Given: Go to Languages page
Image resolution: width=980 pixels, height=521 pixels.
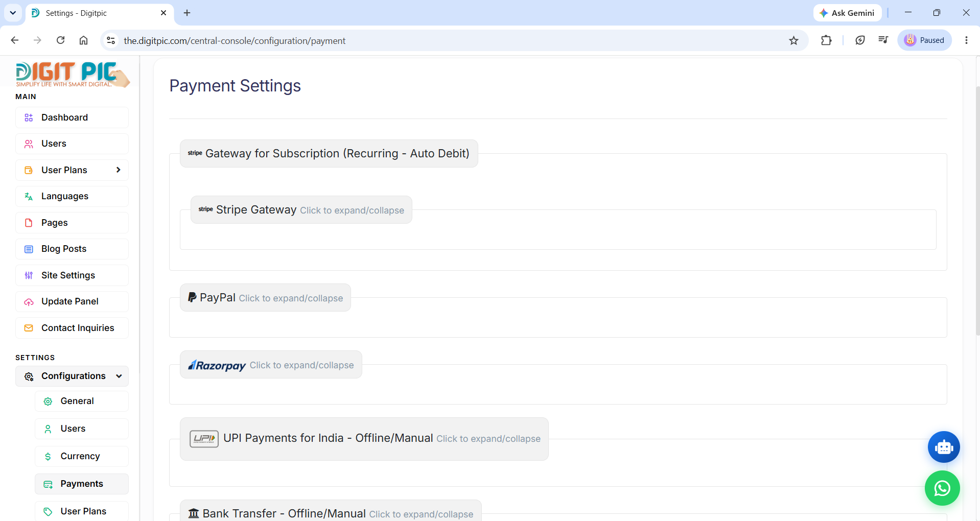Looking at the screenshot, I should [x=72, y=196].
